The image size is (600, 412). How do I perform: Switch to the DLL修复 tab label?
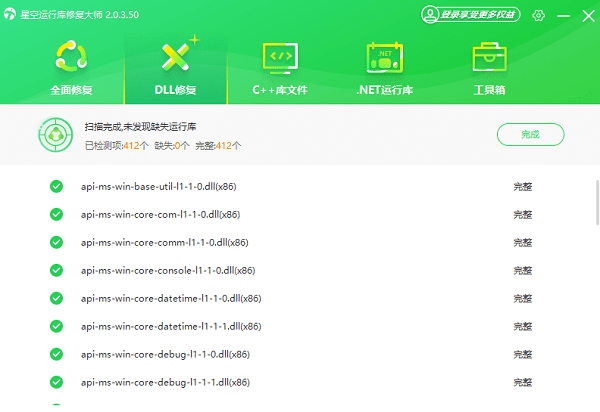click(x=175, y=90)
